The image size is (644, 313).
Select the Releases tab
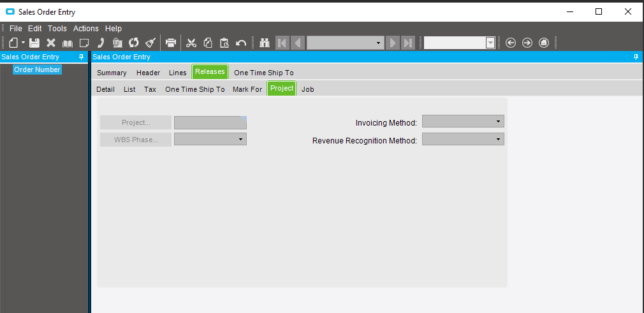[210, 71]
